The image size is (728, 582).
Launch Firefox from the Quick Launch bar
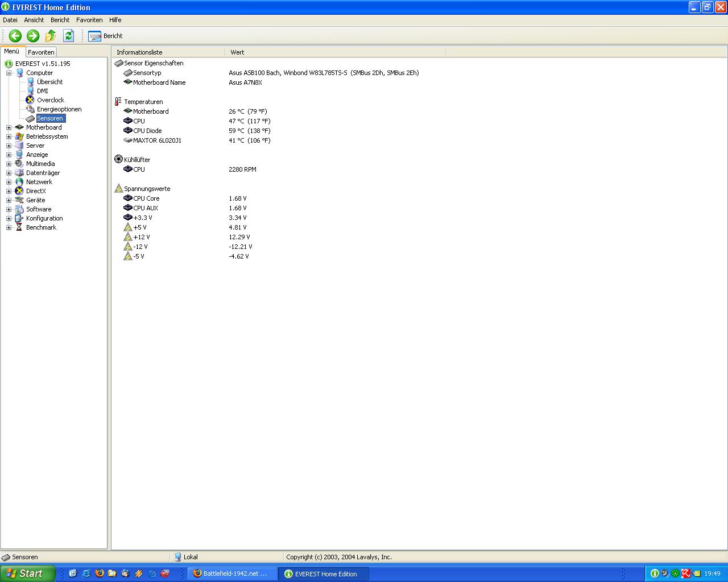click(99, 573)
